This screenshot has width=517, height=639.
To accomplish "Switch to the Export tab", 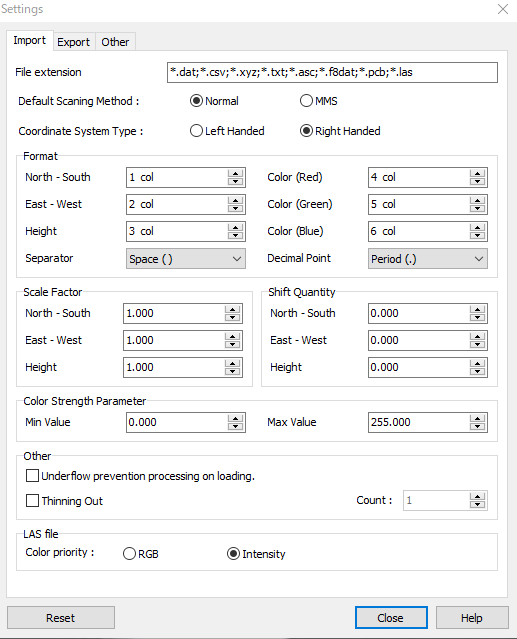I will tap(73, 42).
